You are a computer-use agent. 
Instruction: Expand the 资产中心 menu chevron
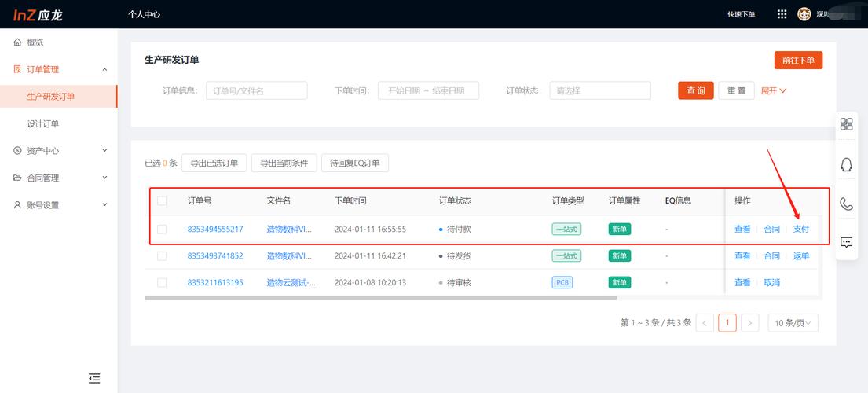point(104,151)
